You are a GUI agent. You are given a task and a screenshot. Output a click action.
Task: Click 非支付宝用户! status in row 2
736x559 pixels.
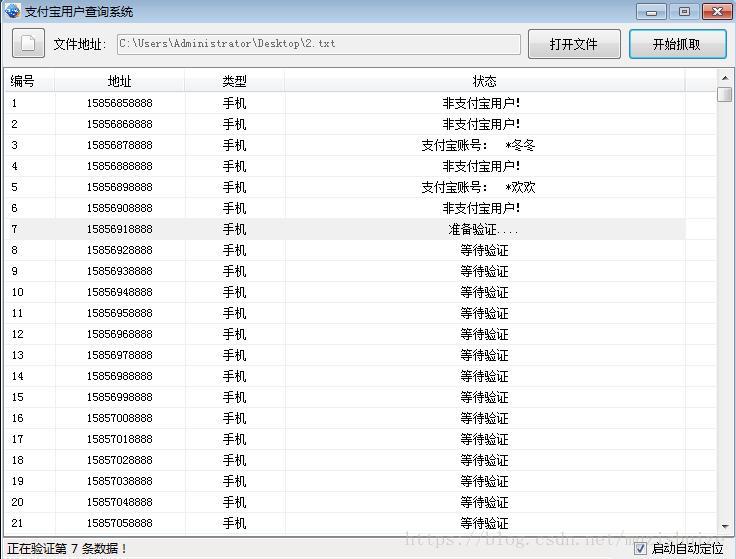tap(481, 124)
